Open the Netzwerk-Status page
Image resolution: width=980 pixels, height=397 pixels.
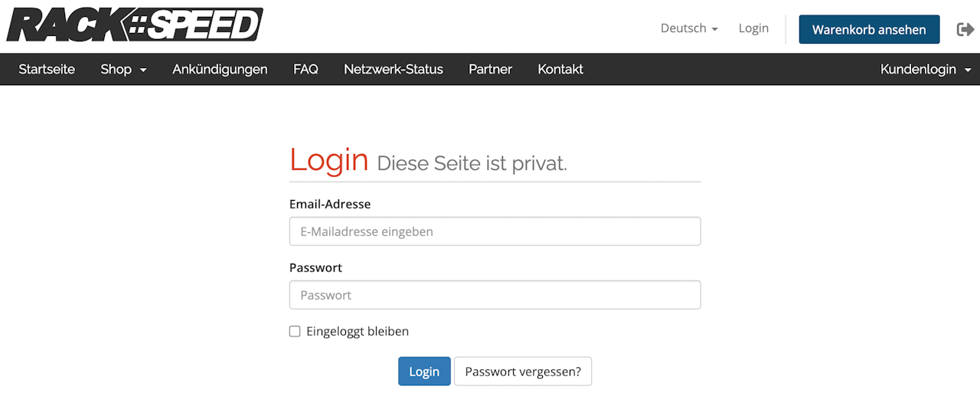click(x=394, y=69)
